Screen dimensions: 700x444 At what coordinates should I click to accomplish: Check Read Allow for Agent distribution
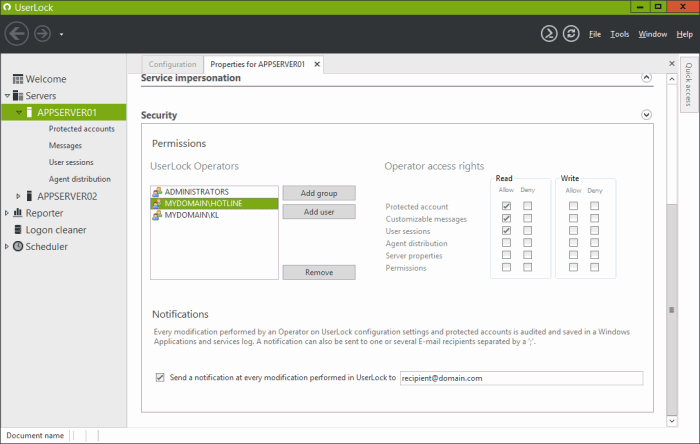click(506, 242)
